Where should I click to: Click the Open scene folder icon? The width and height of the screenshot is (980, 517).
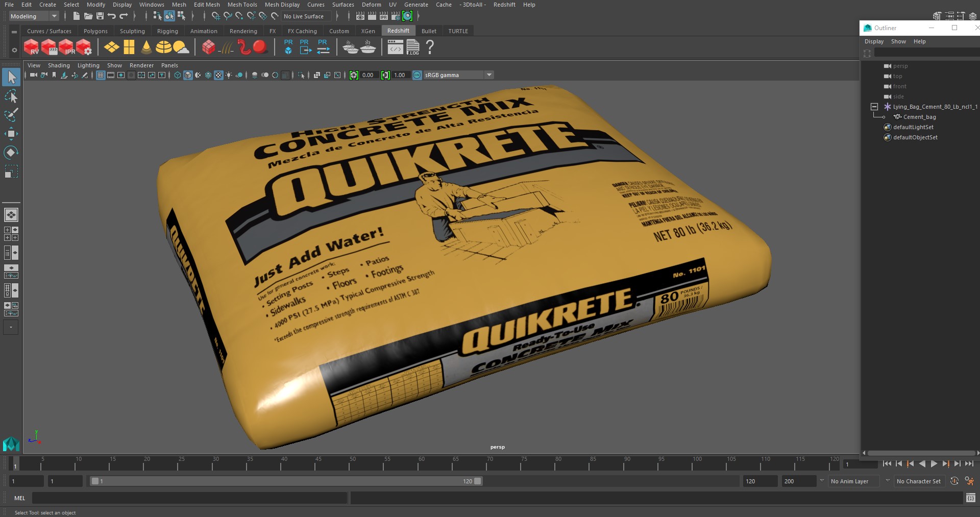(88, 16)
